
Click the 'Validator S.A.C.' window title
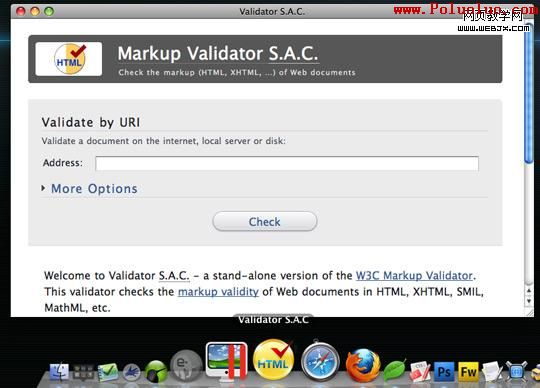click(x=272, y=11)
